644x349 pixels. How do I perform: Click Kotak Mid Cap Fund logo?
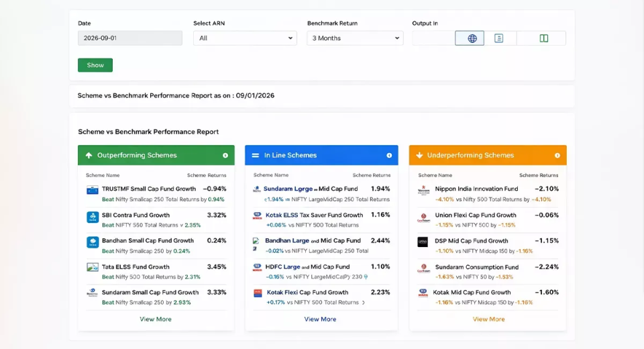click(423, 293)
